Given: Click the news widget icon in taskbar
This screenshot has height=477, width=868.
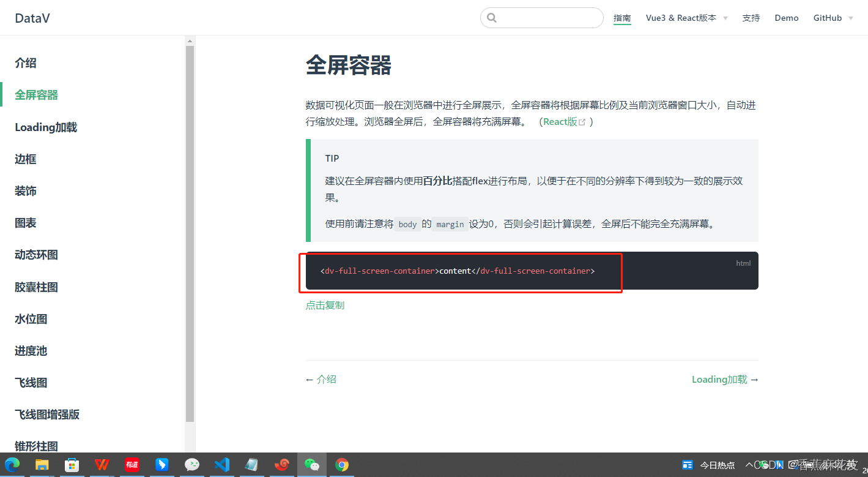Looking at the screenshot, I should (x=688, y=465).
